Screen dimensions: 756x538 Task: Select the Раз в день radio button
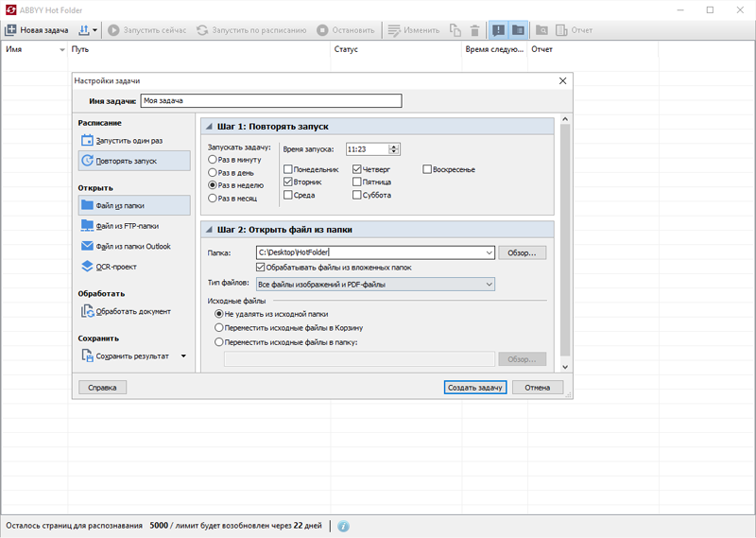(212, 172)
